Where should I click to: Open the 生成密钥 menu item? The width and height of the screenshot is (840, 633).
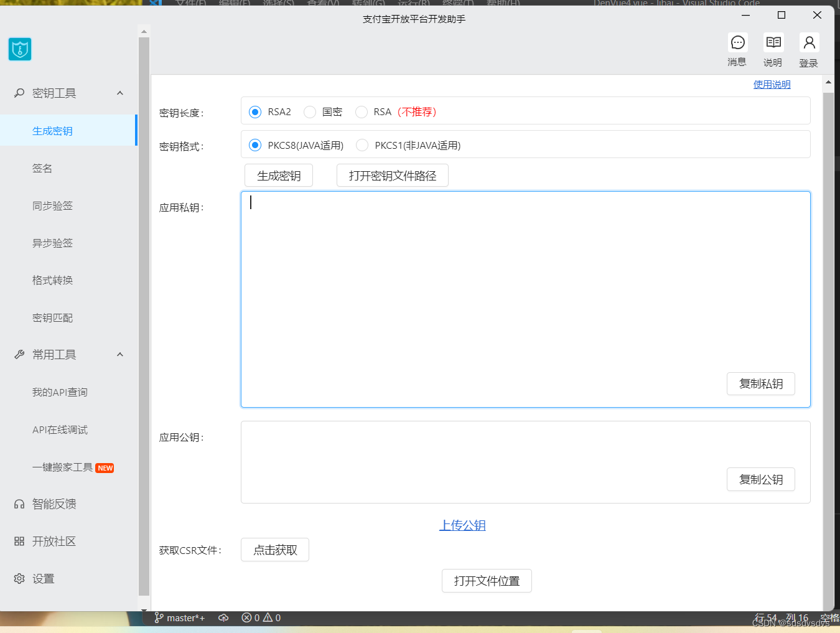[68, 131]
